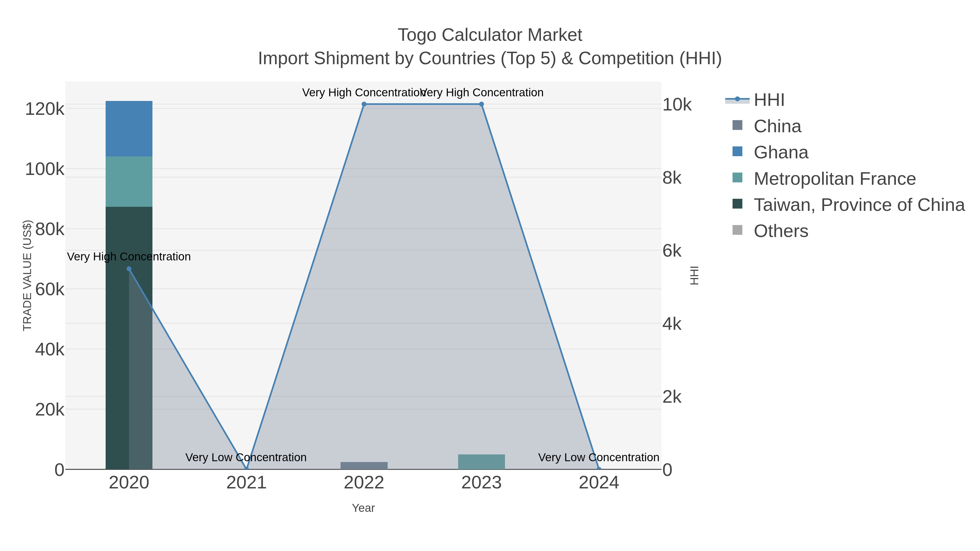Click the 'TRADE VALUE (US$)' axis title

click(x=27, y=275)
